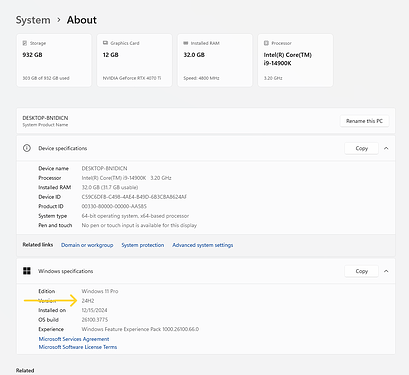Click the About page title
The height and width of the screenshot is (375, 409).
point(82,20)
